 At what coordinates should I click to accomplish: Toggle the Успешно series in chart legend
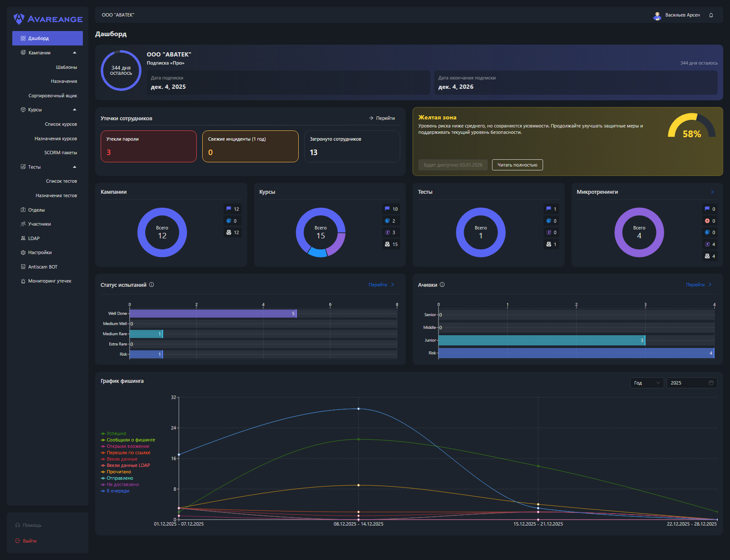116,433
